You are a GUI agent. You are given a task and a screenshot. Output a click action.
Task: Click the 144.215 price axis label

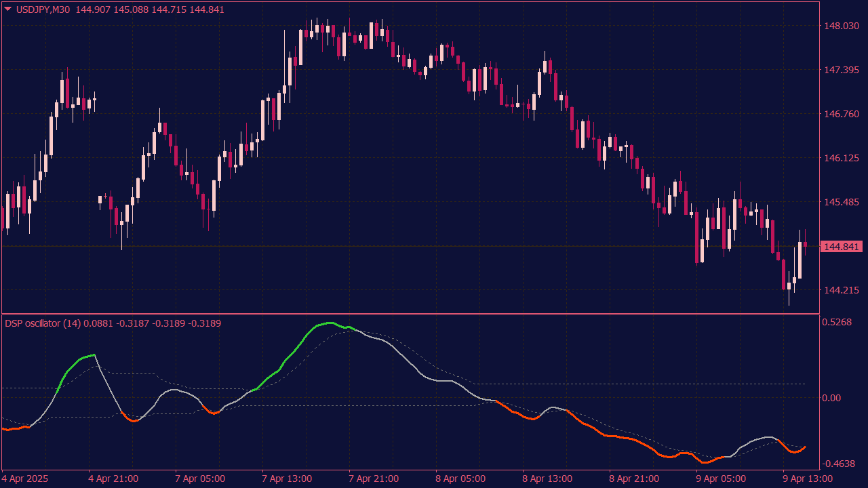(x=841, y=290)
